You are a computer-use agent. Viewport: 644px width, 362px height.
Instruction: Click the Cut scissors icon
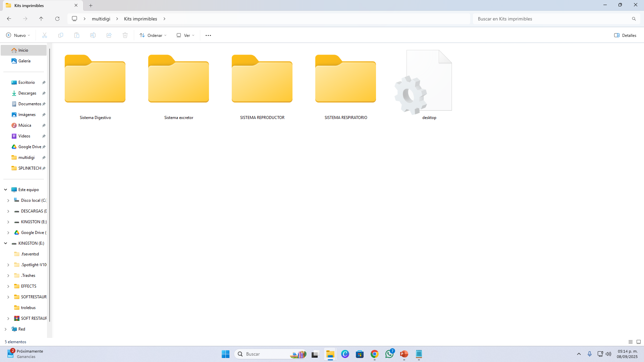click(x=45, y=35)
